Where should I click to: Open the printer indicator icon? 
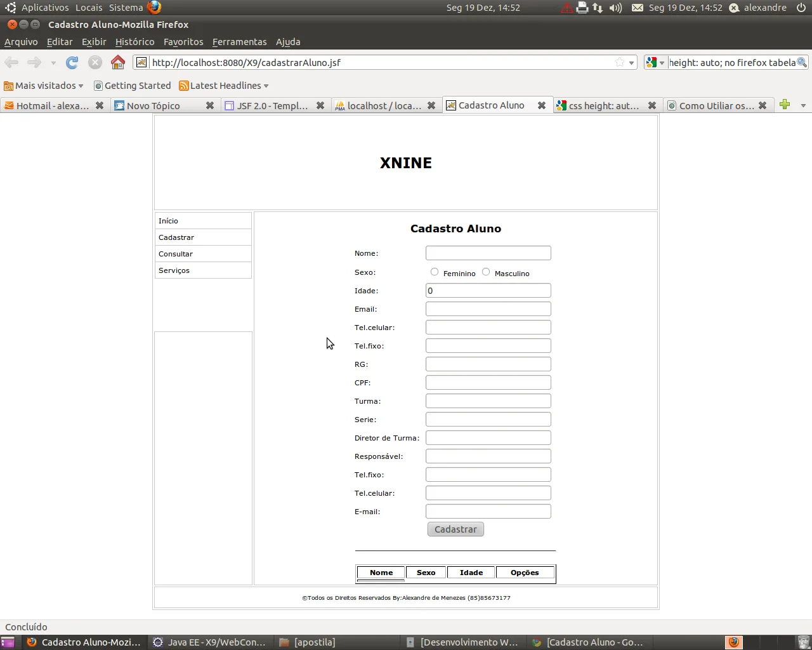[x=582, y=8]
